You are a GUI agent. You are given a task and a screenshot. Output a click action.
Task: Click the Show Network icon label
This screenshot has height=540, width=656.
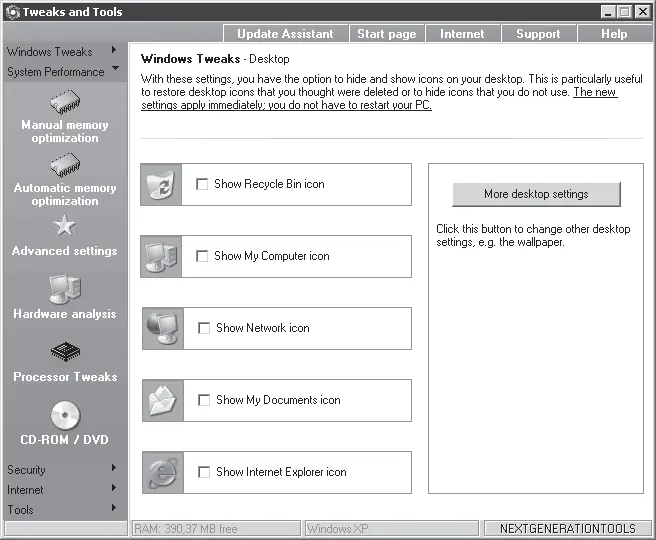pyautogui.click(x=263, y=328)
